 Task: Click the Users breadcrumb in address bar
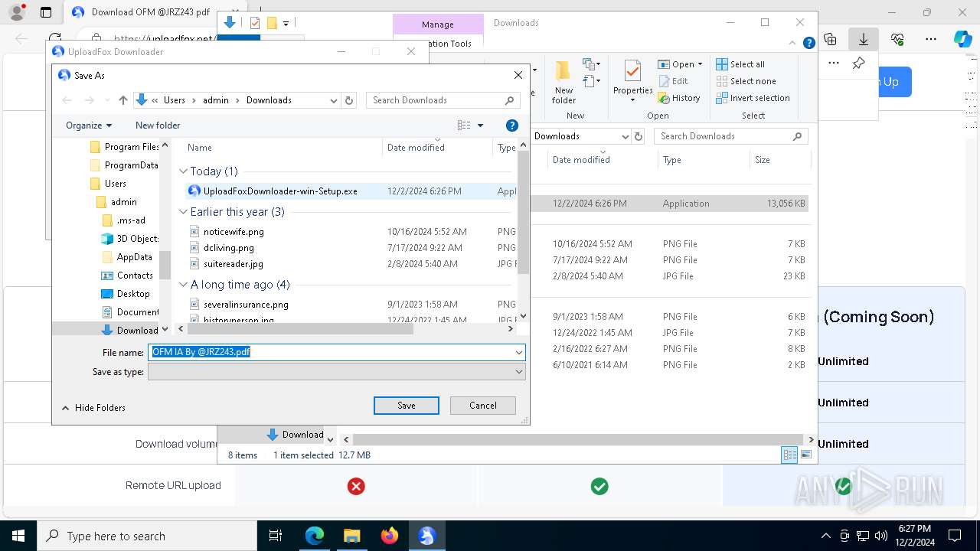click(175, 100)
